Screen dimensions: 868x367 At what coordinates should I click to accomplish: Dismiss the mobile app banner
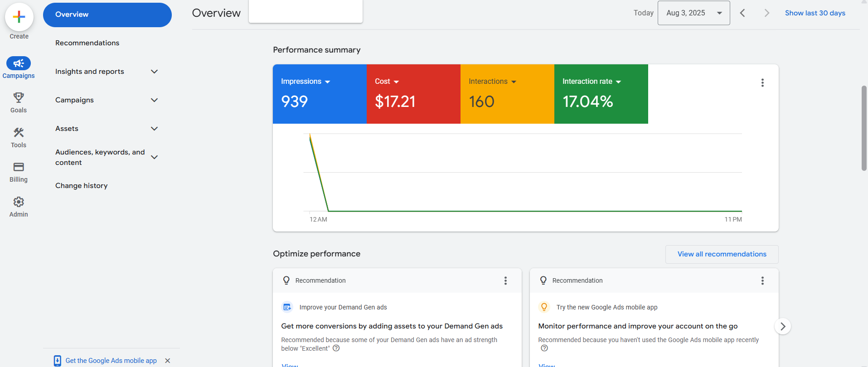[168, 361]
